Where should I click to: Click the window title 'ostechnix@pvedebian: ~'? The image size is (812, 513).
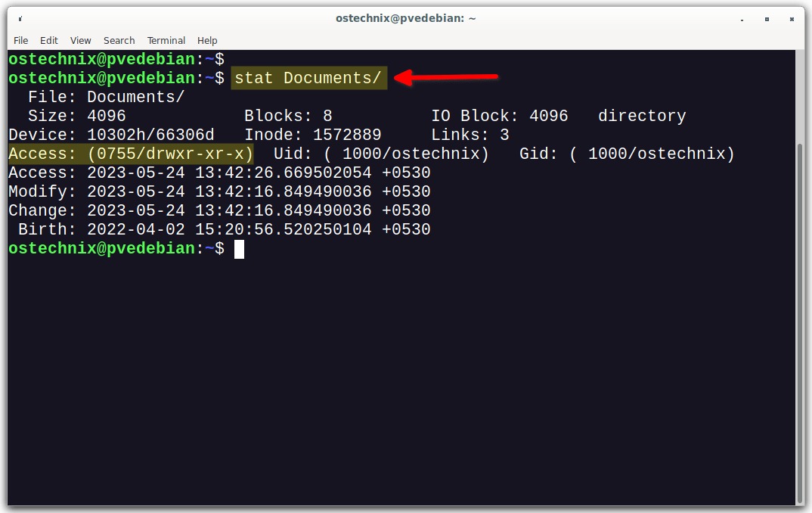coord(405,19)
